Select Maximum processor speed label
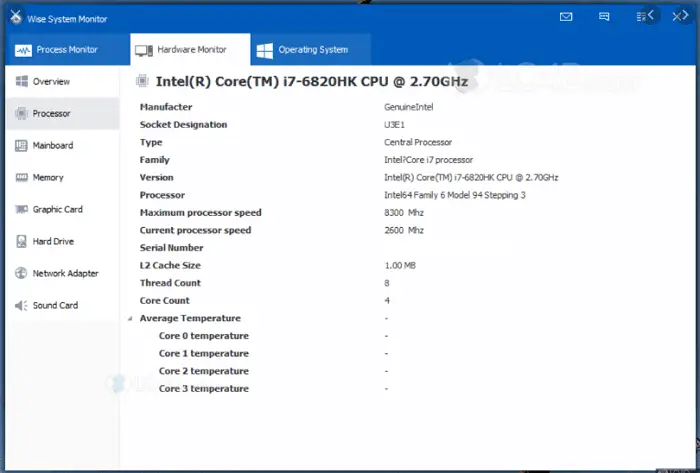700x473 pixels. click(x=200, y=213)
